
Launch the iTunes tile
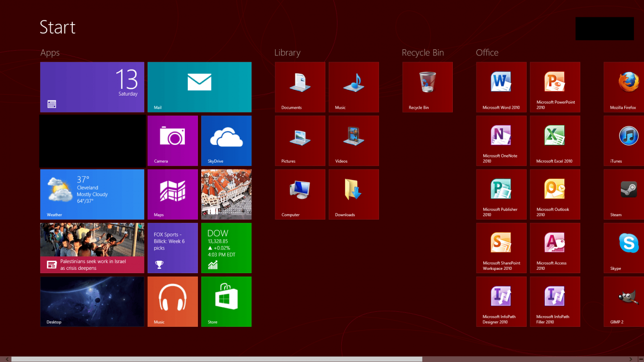click(624, 140)
